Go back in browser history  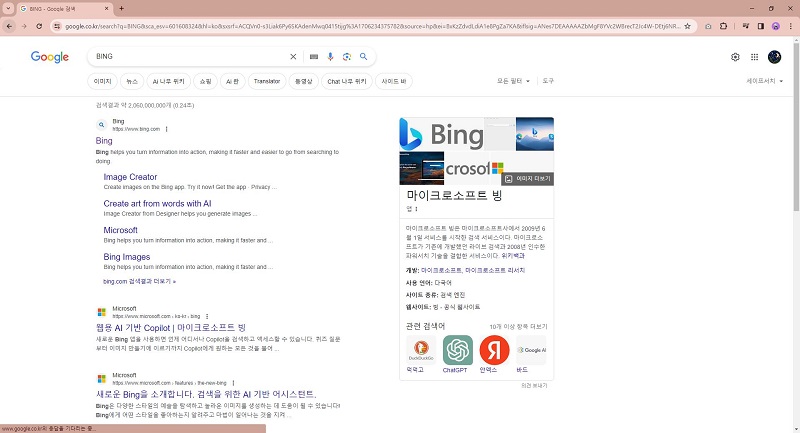pos(9,26)
